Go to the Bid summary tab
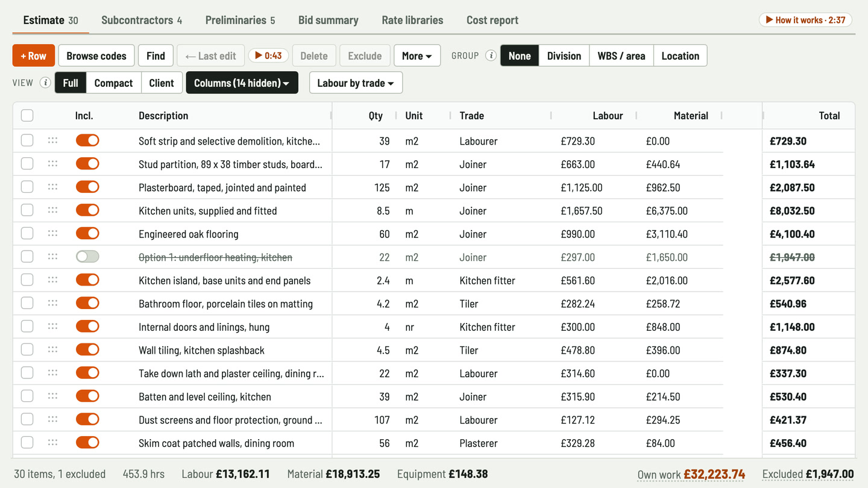The width and height of the screenshot is (868, 488). 329,20
